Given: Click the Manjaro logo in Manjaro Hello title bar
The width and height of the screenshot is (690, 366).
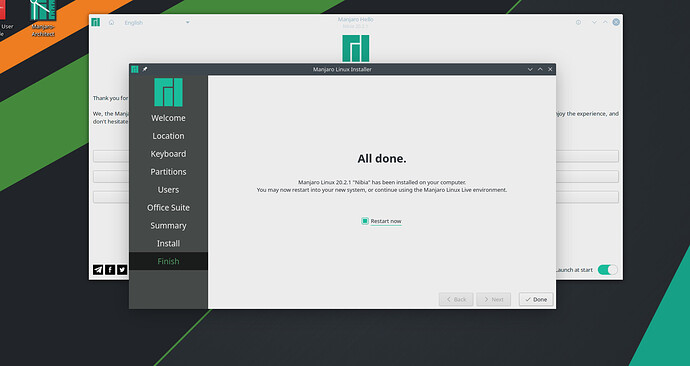Looking at the screenshot, I should pyautogui.click(x=95, y=22).
